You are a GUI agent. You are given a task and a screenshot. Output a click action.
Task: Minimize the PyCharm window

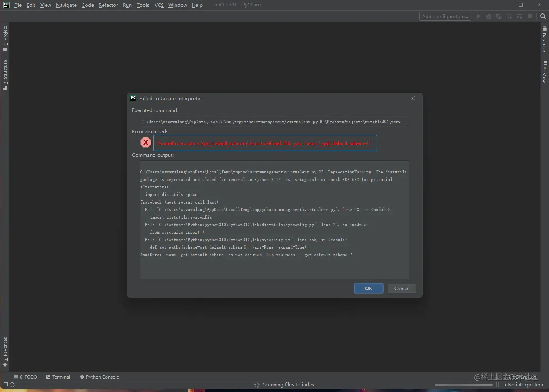(x=502, y=5)
